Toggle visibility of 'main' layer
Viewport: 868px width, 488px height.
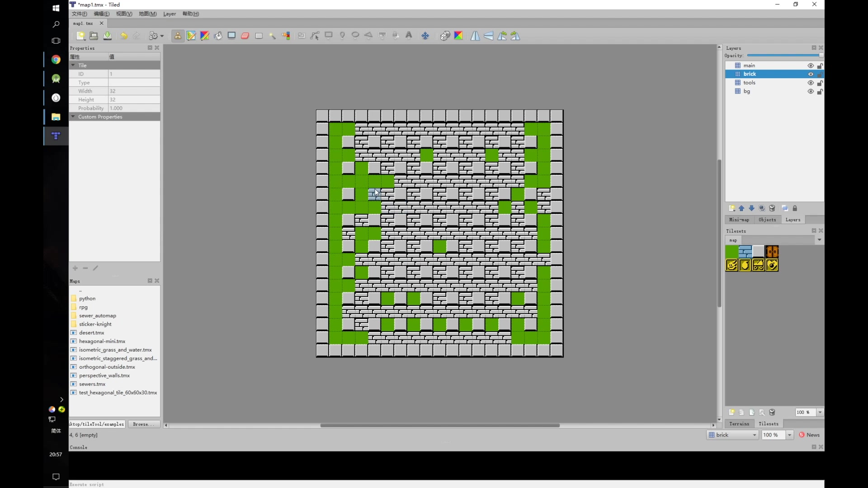click(x=810, y=66)
